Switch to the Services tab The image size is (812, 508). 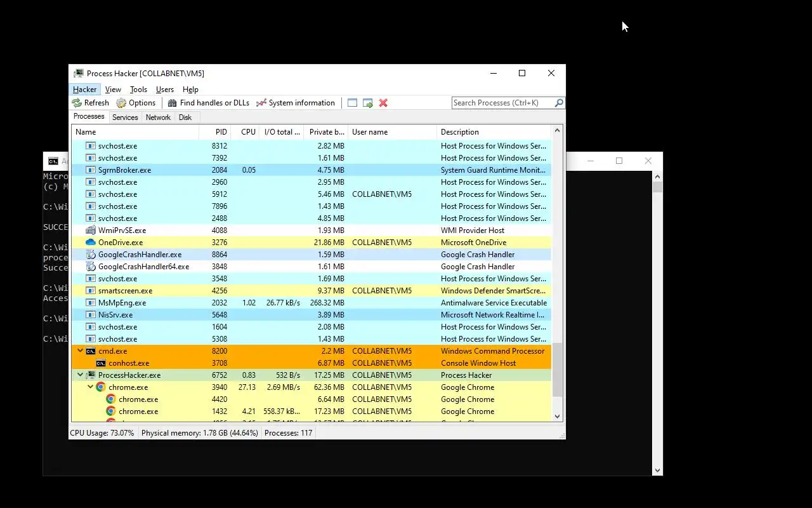(x=125, y=117)
